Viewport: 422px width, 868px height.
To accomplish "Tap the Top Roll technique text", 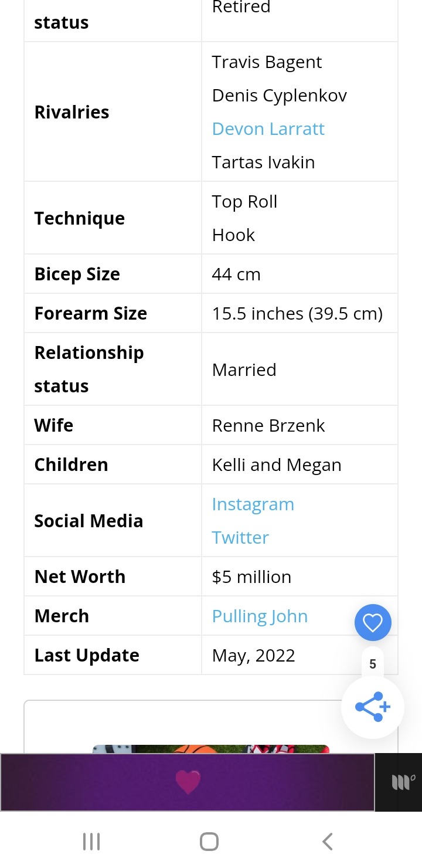I will tap(245, 202).
